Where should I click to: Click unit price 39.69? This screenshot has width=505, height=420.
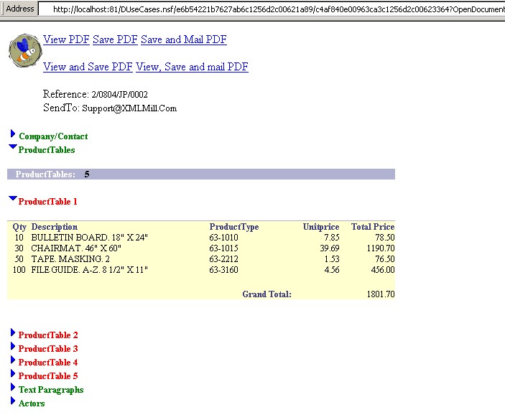tap(330, 248)
